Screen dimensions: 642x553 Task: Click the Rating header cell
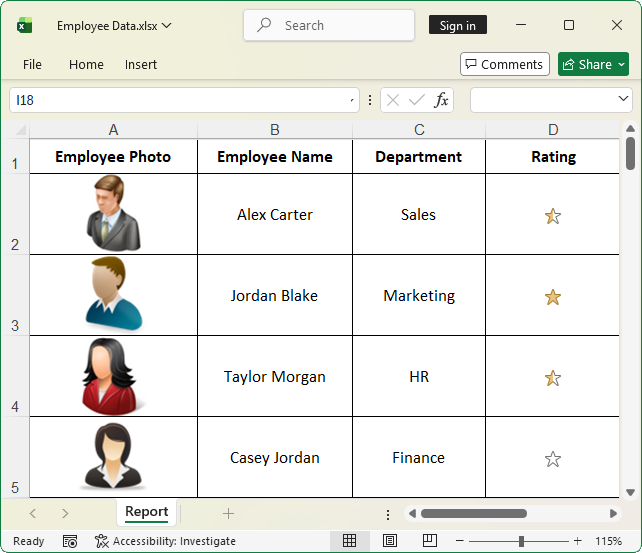(x=553, y=156)
